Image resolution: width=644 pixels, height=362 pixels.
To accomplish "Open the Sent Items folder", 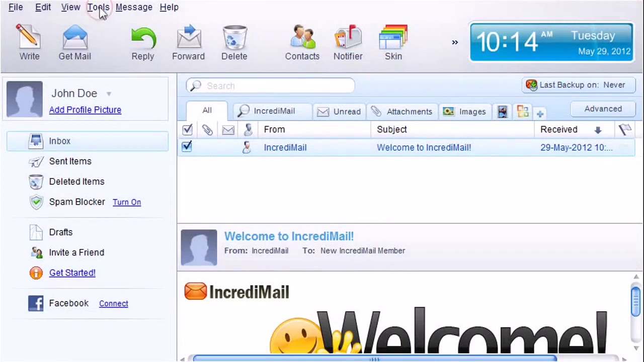I will (x=70, y=161).
